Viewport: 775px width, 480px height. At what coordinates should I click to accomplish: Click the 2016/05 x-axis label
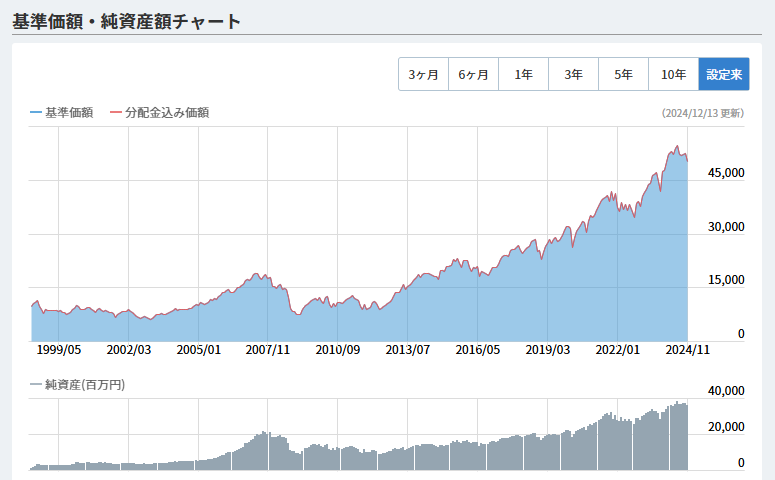477,350
